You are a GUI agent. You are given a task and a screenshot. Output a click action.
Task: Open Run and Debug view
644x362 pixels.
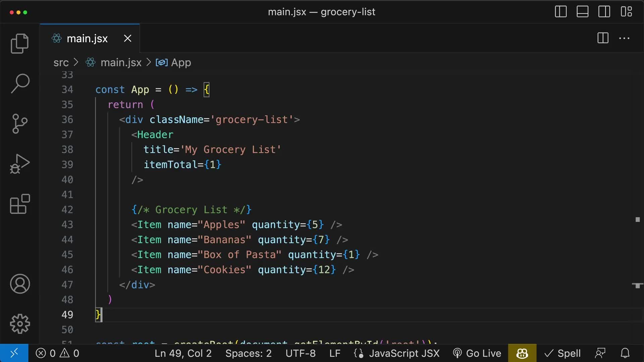pyautogui.click(x=19, y=164)
